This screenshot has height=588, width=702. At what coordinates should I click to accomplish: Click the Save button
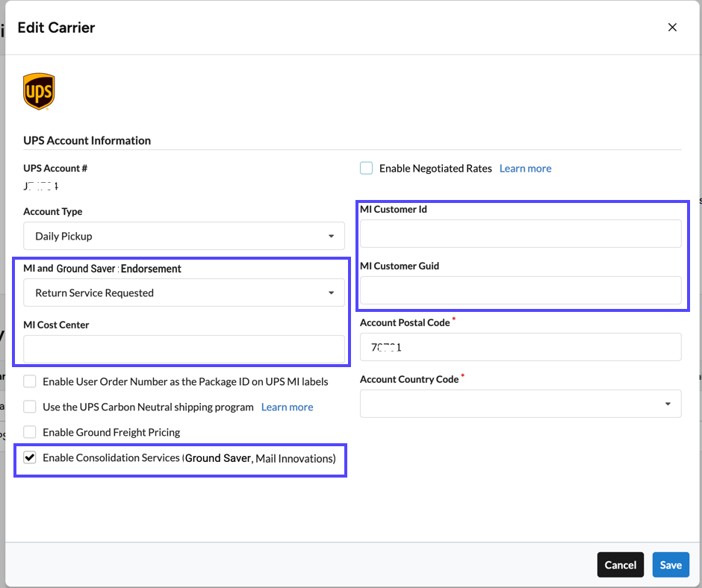pos(671,565)
